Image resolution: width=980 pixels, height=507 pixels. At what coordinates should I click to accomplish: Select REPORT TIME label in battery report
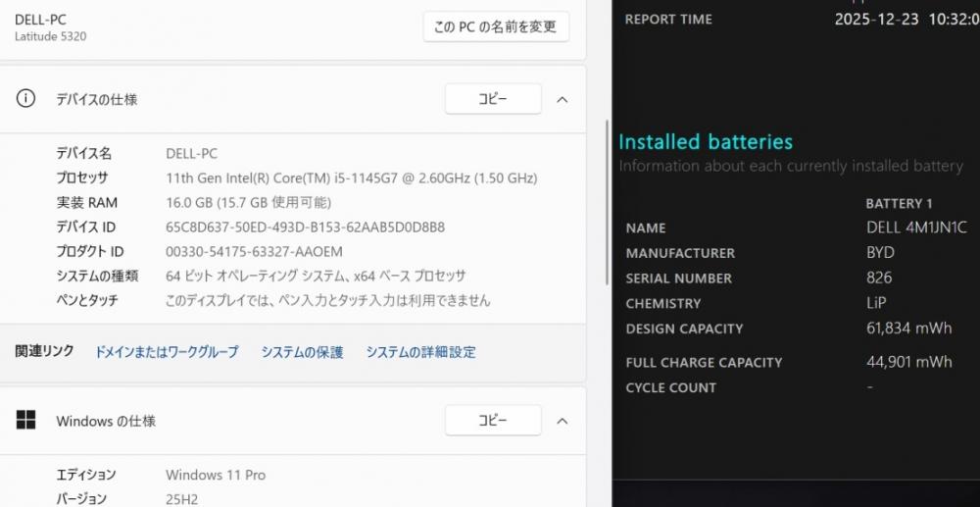[668, 20]
